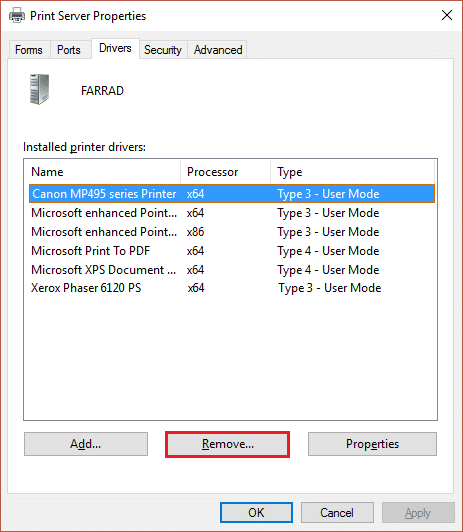Click the Add... button
Image resolution: width=463 pixels, height=532 pixels.
[x=86, y=444]
